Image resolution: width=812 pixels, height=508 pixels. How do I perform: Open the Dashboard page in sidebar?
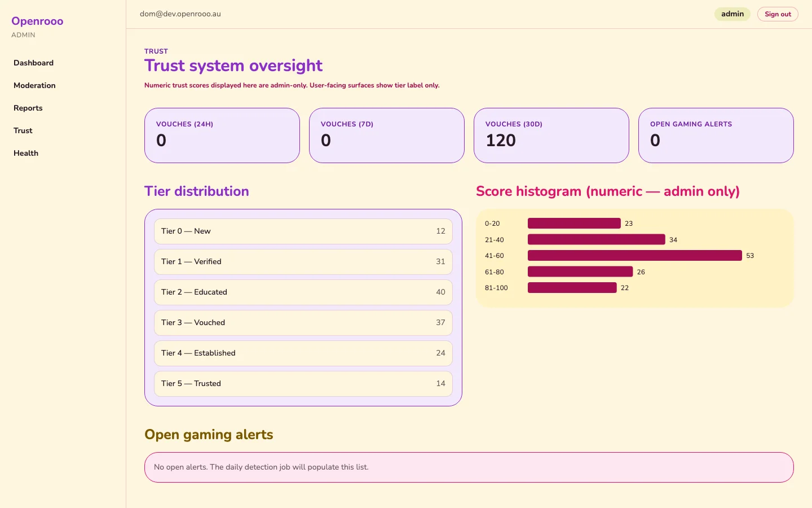click(x=34, y=63)
